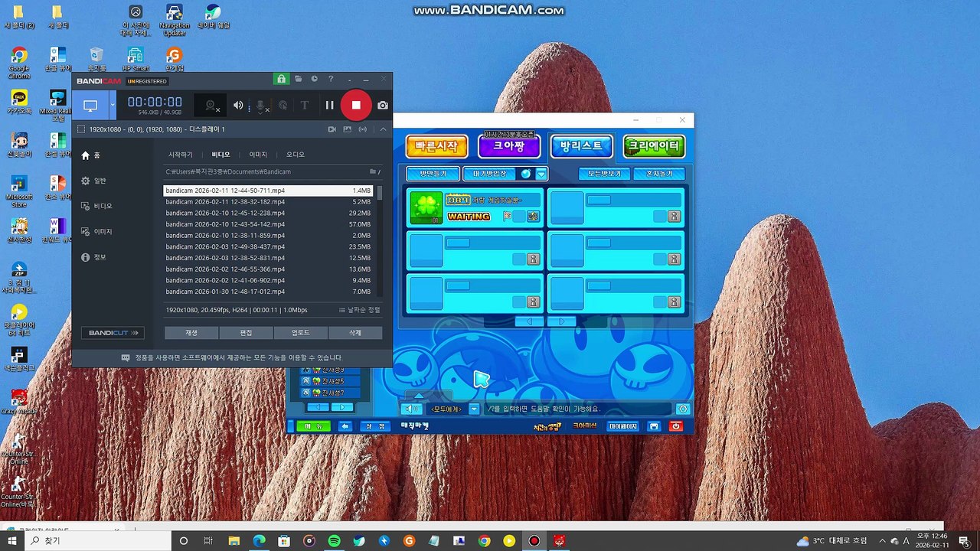Stop recording with the red button
980x551 pixels.
point(356,106)
